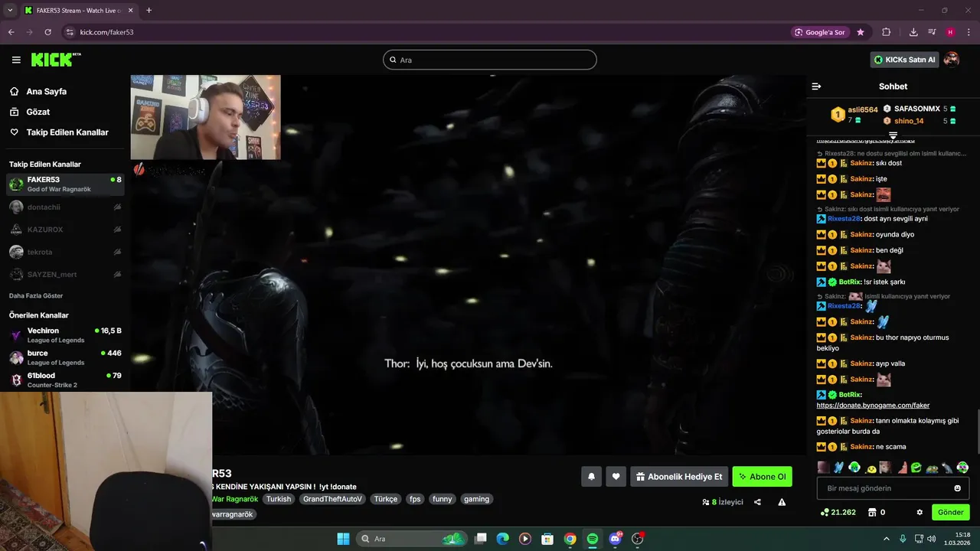Open Chrome media controls icon

[932, 32]
